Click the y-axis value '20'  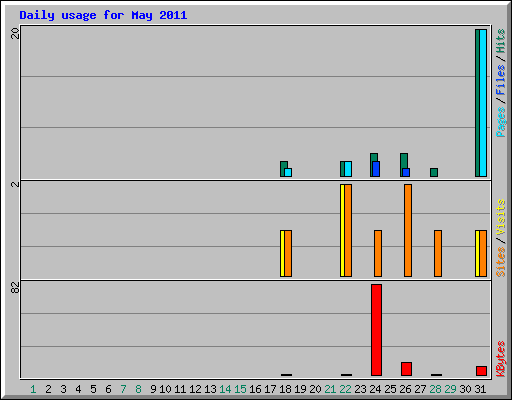click(x=15, y=33)
